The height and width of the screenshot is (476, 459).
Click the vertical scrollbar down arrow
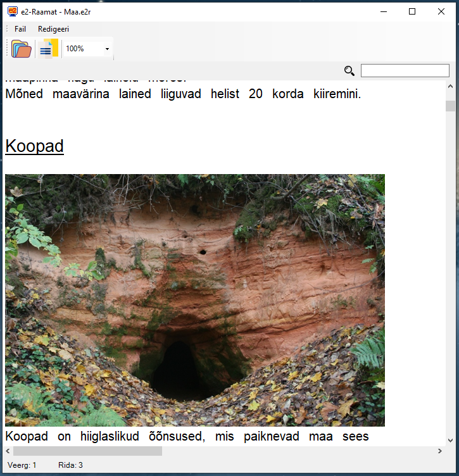(x=450, y=441)
